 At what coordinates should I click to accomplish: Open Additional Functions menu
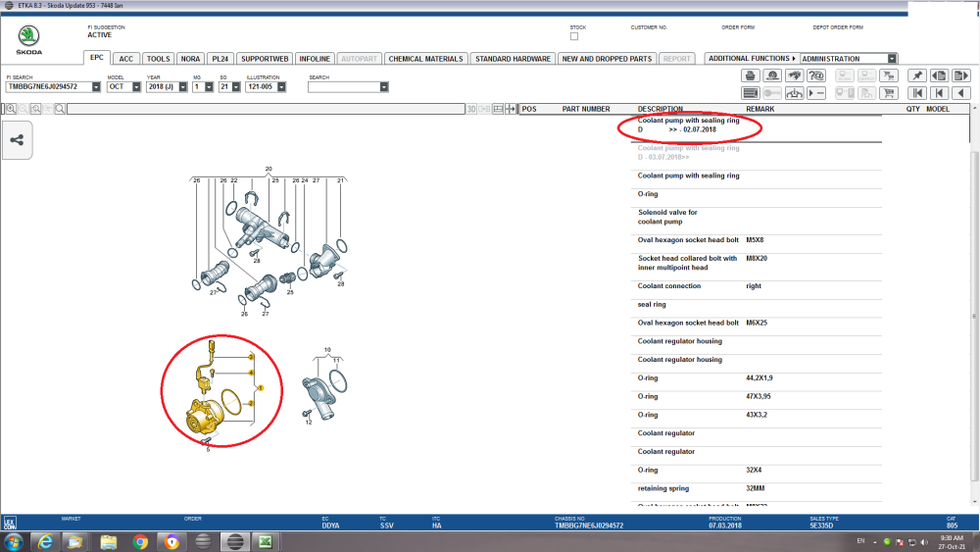752,58
